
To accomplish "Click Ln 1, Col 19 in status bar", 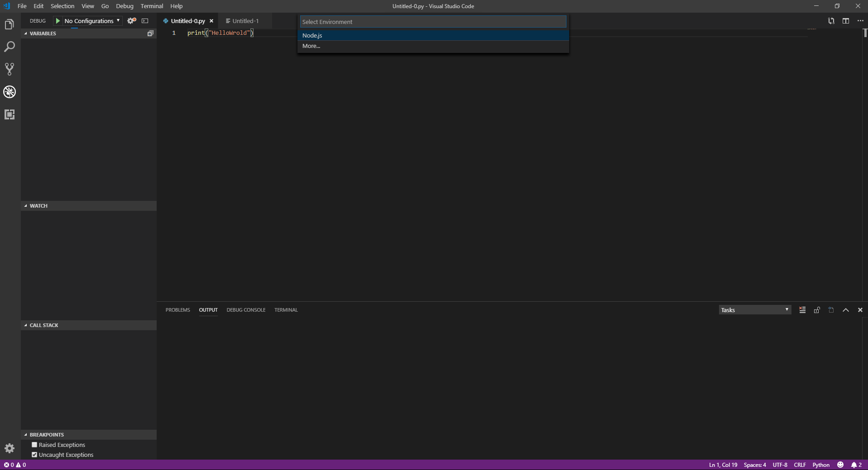I will 723,465.
